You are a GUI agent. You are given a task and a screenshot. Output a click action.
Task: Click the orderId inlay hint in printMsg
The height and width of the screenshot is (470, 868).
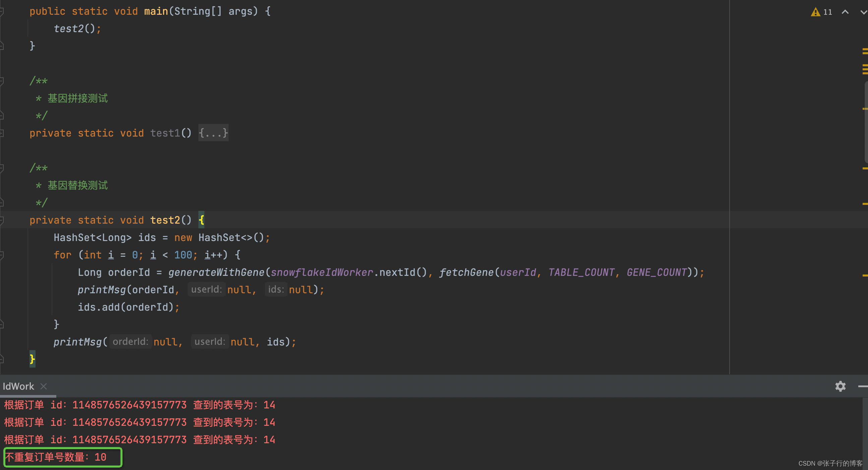pyautogui.click(x=130, y=342)
